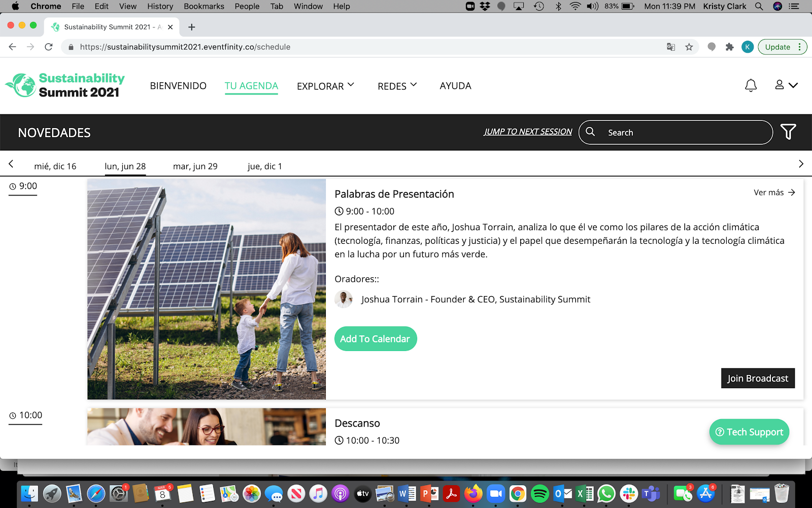Click the Join Broadcast button

pos(757,378)
